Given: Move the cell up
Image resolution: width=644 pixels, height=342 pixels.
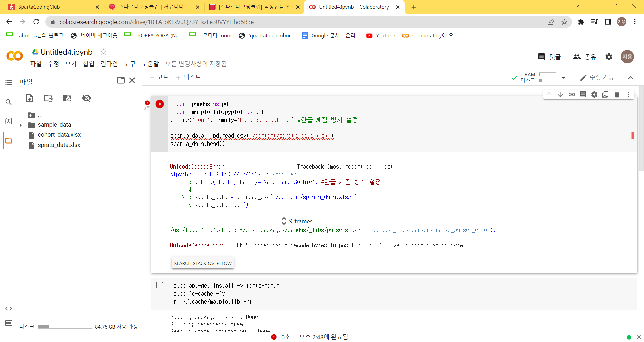Looking at the screenshot, I should pyautogui.click(x=549, y=94).
